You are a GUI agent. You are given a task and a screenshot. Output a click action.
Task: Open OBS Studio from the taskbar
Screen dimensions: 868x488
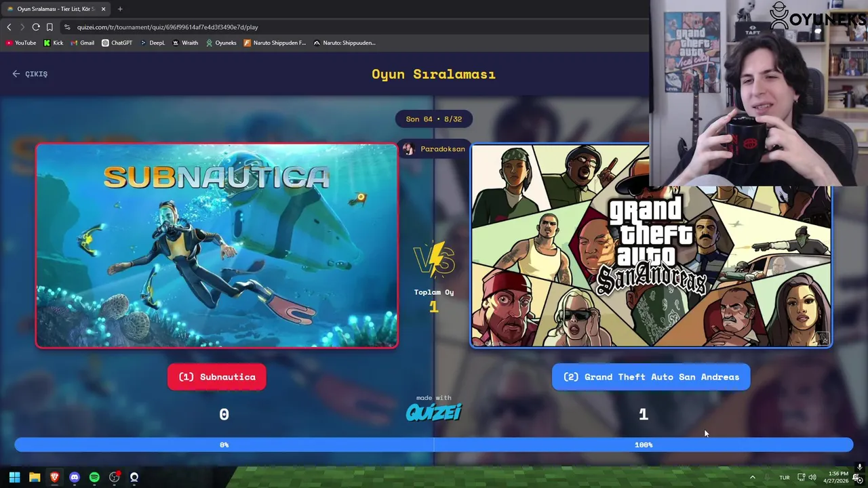pos(115,477)
